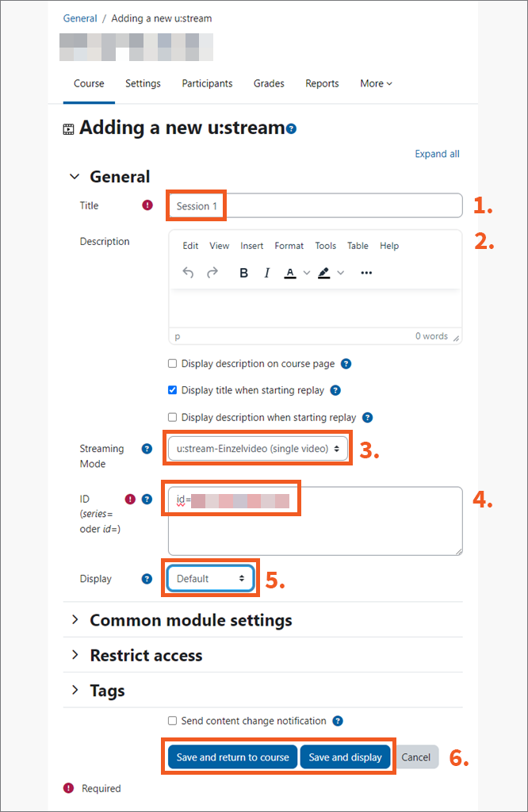The image size is (528, 812).
Task: Click the Redo icon in description editor
Action: coord(212,273)
